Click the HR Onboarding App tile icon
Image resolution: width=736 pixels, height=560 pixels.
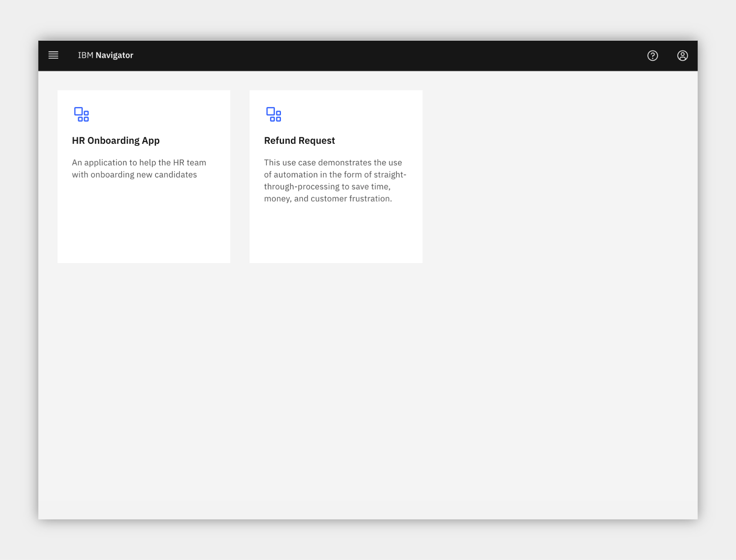81,114
